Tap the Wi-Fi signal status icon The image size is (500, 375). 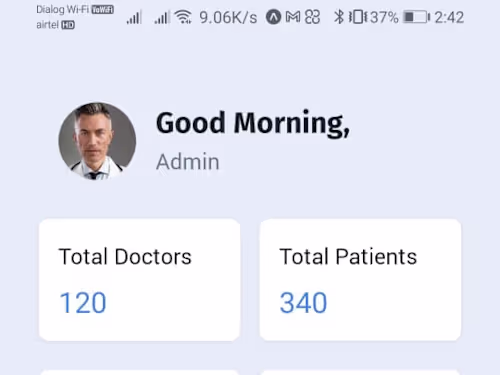click(183, 17)
